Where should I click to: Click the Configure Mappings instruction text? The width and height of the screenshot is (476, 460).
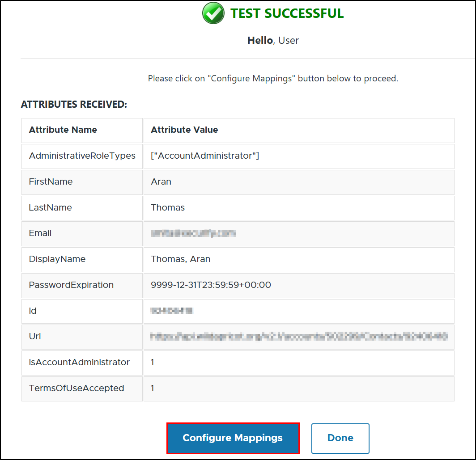pos(273,78)
